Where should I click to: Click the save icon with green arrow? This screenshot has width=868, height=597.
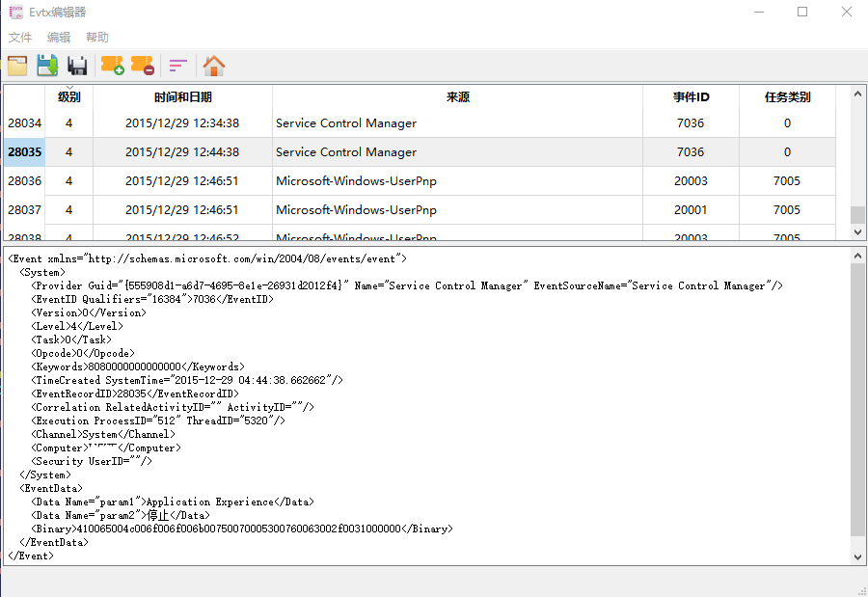tap(47, 66)
